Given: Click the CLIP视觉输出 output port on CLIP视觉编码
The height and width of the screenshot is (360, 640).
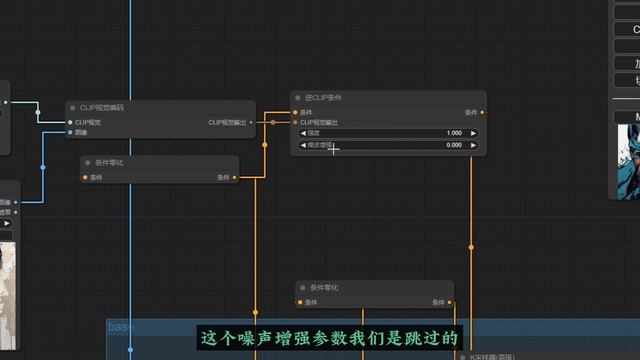Looking at the screenshot, I should tap(251, 122).
